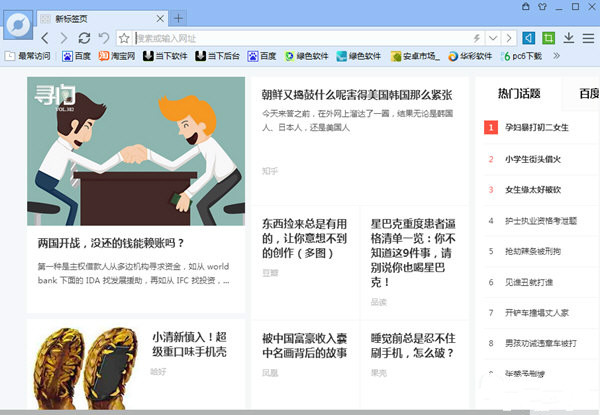Image resolution: width=600 pixels, height=415 pixels.
Task: Expand the bookmarks bar overflow chevron
Action: [x=555, y=56]
